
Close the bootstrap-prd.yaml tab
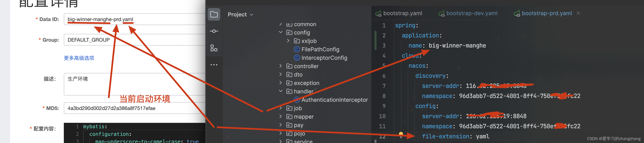(x=579, y=13)
